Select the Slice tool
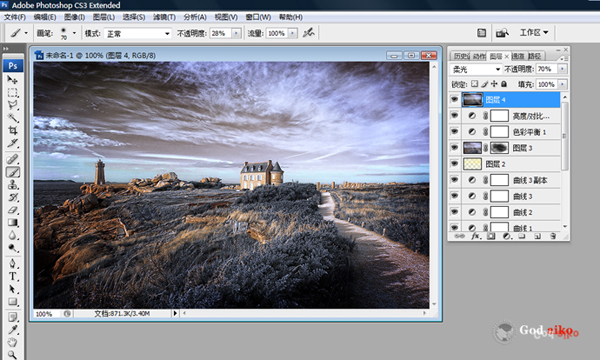 (x=13, y=143)
